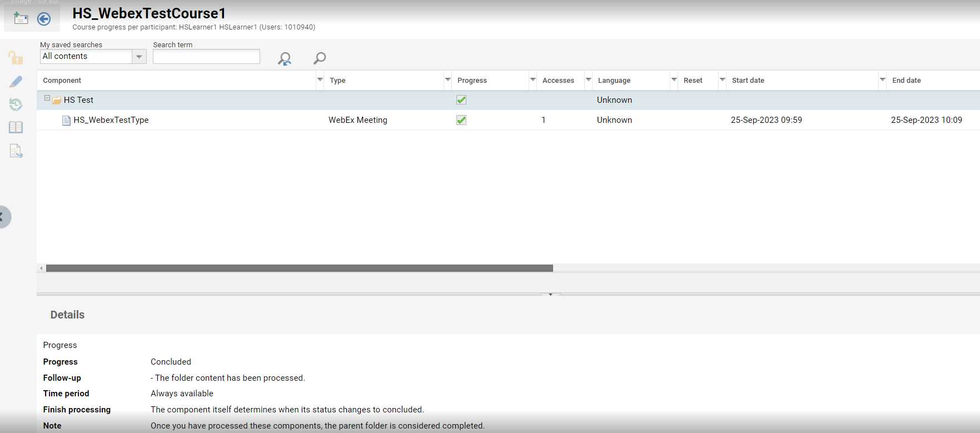Click the blue back arrow icon
Image resolution: width=980 pixels, height=433 pixels.
[44, 19]
